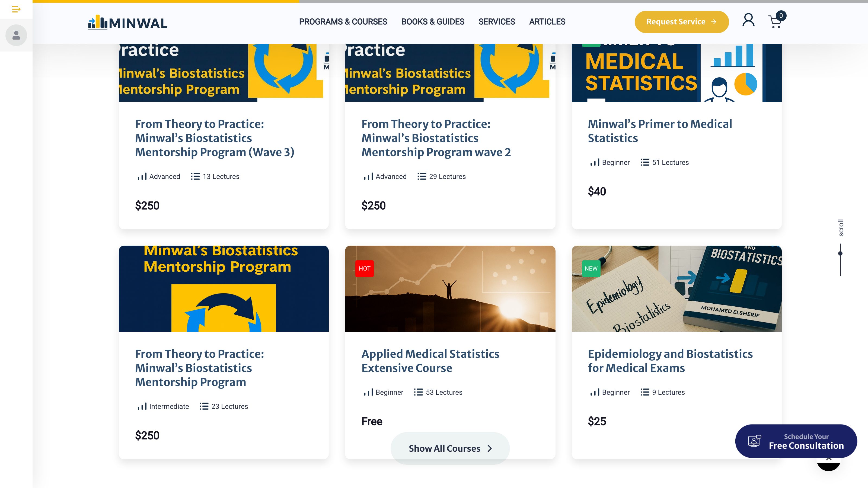Open the Services menu
The image size is (868, 488).
coord(497,22)
